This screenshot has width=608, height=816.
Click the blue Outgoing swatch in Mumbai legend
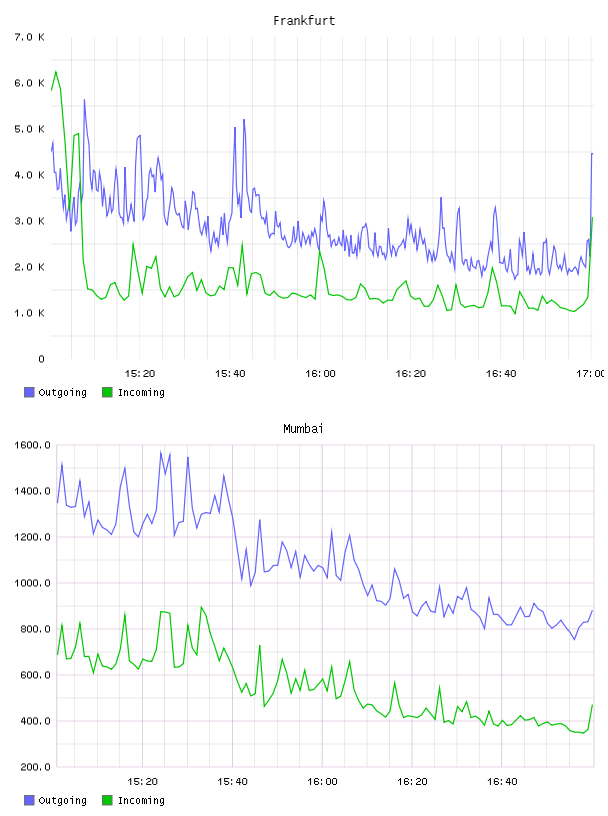pyautogui.click(x=29, y=800)
